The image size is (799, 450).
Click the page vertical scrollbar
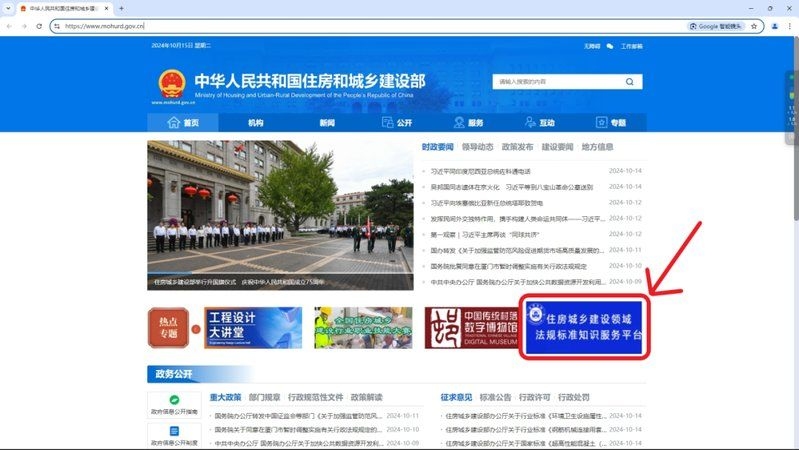point(796,128)
